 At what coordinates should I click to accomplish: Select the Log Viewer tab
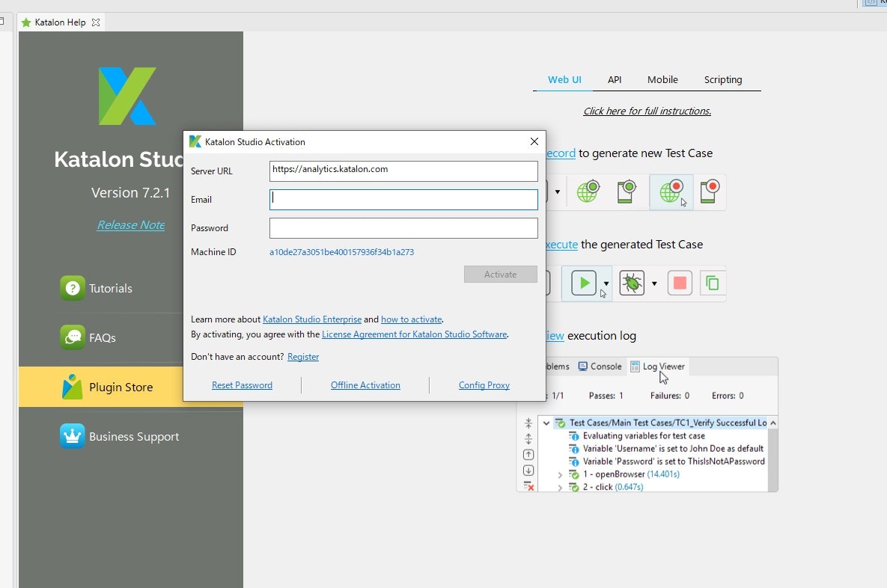657,367
